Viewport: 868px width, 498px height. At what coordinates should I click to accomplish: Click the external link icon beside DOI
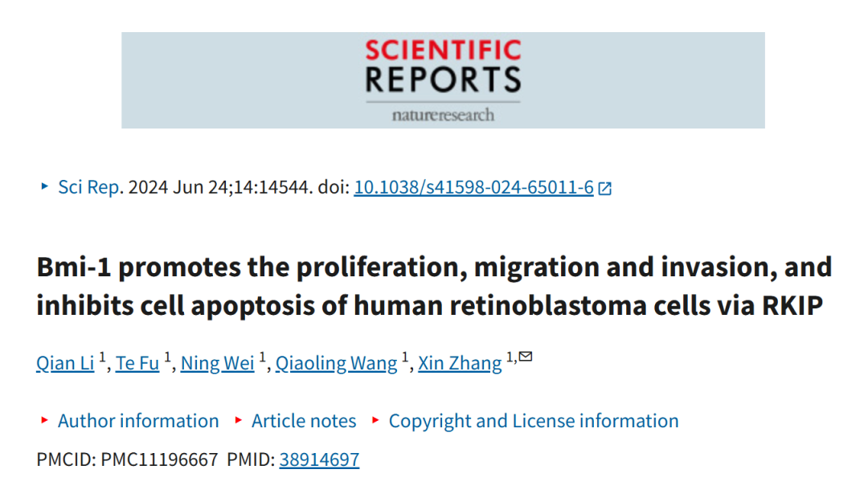[605, 189]
